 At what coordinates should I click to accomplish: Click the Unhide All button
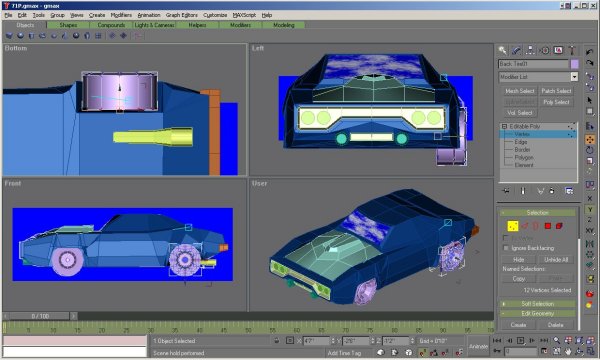(x=556, y=259)
